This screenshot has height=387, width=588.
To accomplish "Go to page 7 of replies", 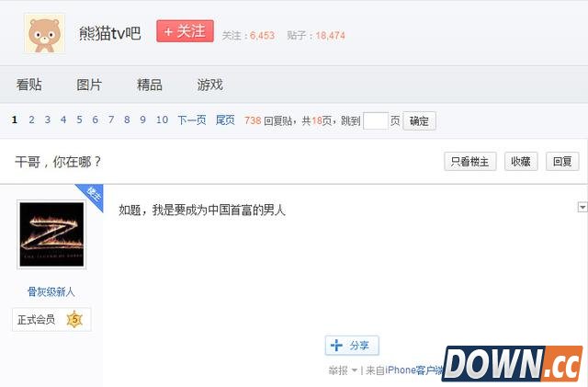I will click(111, 120).
